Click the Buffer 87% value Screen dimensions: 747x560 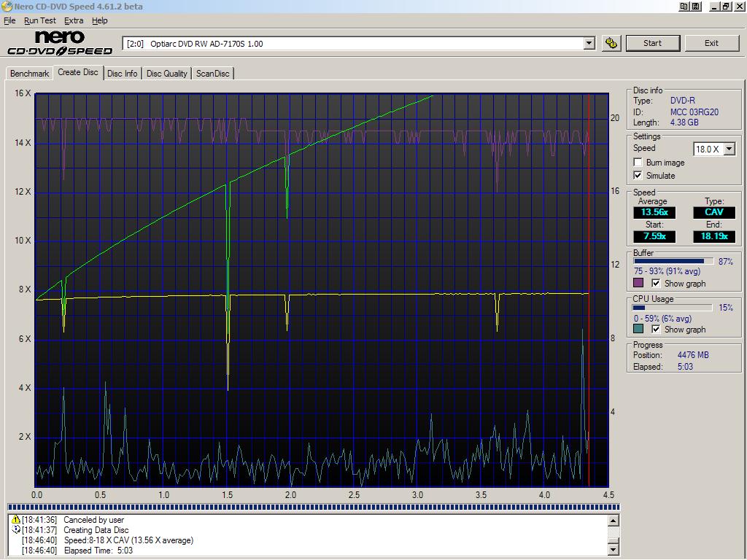pos(726,262)
